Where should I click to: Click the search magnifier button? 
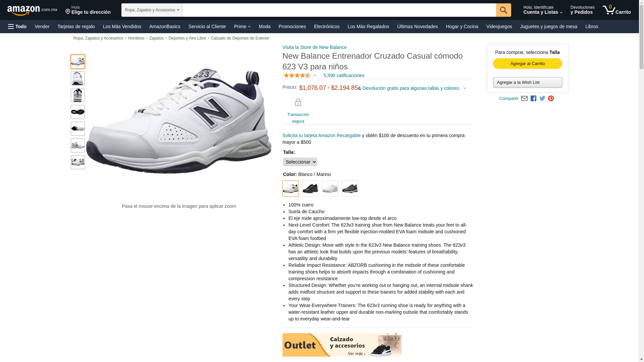(503, 10)
